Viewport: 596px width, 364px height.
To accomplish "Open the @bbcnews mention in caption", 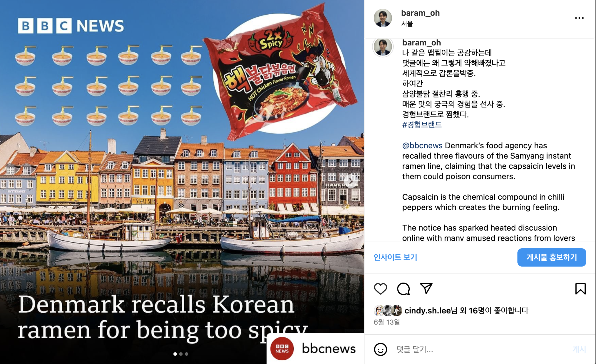I will pos(422,145).
